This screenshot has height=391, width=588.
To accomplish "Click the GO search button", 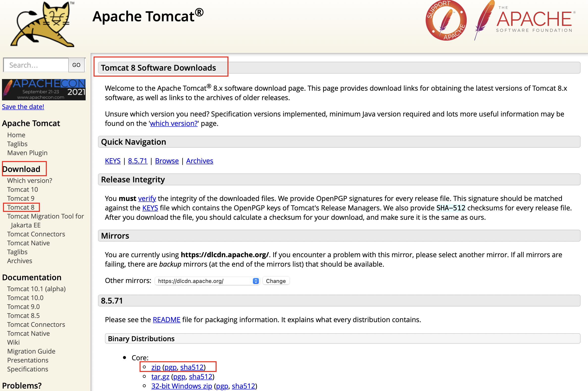I will tap(76, 65).
